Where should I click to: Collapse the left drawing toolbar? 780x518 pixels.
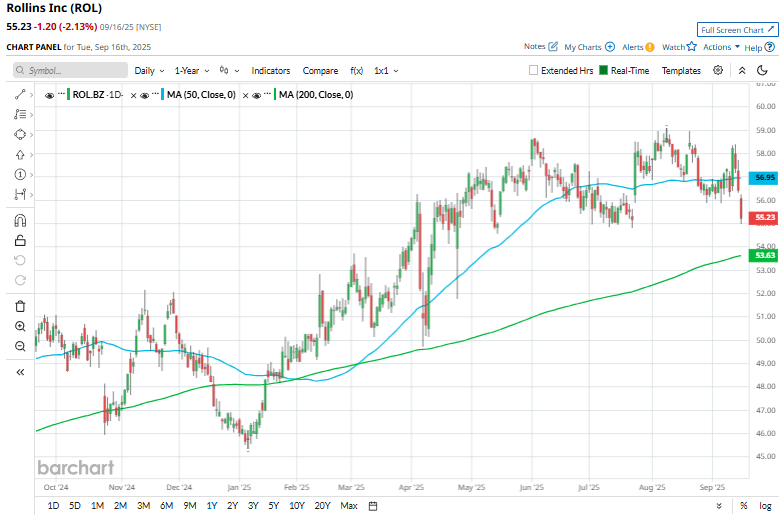(x=20, y=372)
